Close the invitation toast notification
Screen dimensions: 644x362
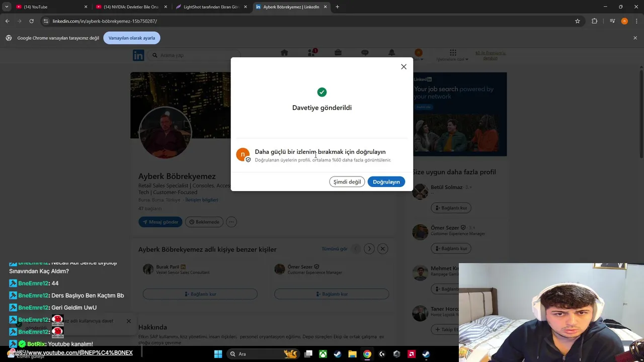point(128,321)
